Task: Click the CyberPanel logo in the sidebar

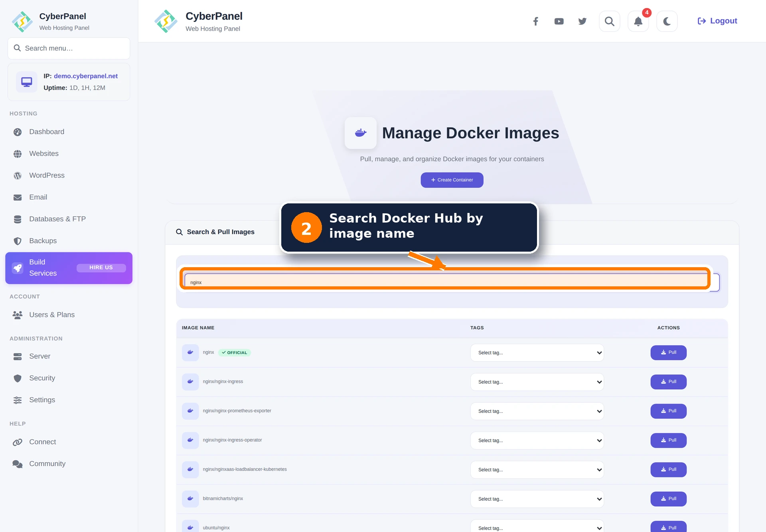Action: click(22, 22)
